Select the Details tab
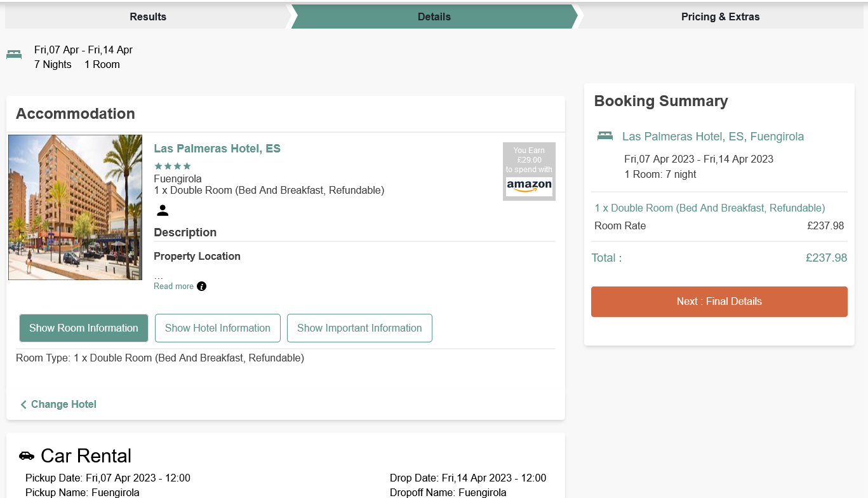This screenshot has width=868, height=498. pos(434,17)
